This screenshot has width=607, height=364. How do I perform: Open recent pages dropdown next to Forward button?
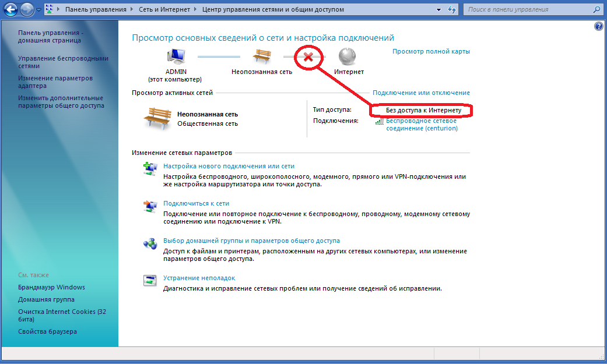click(38, 10)
